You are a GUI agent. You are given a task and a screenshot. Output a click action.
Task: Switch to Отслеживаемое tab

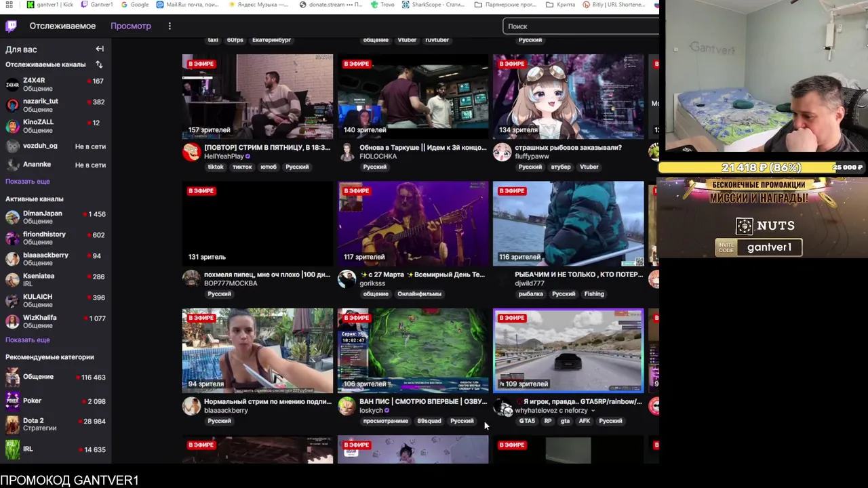pos(62,26)
